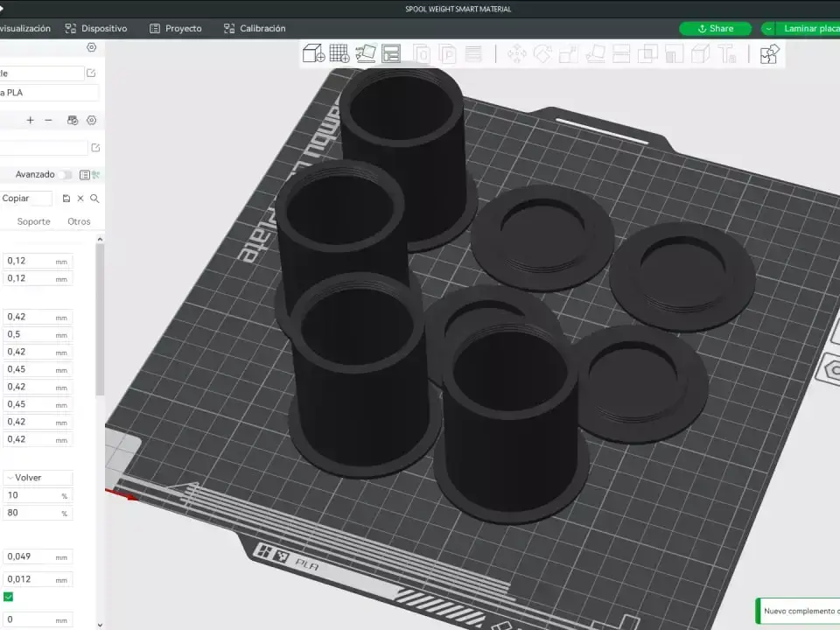
Task: Click the 80 % input field
Action: (38, 513)
